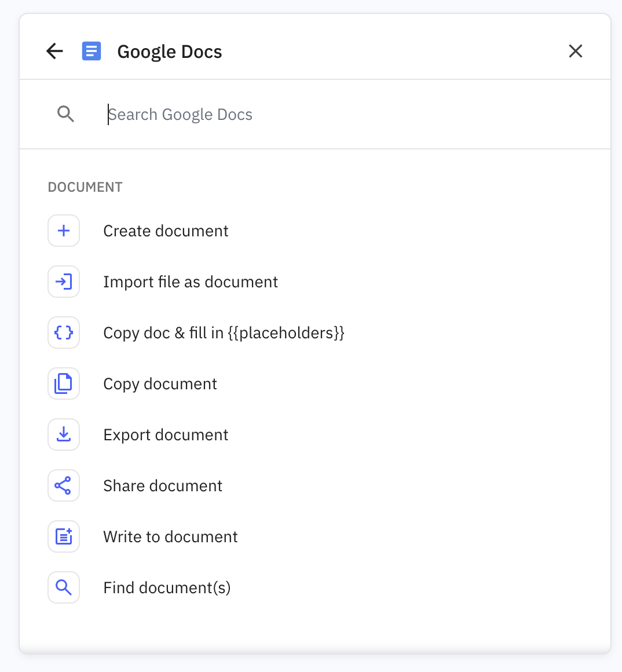Select the "Write to document" text
This screenshot has height=672, width=622.
(170, 537)
